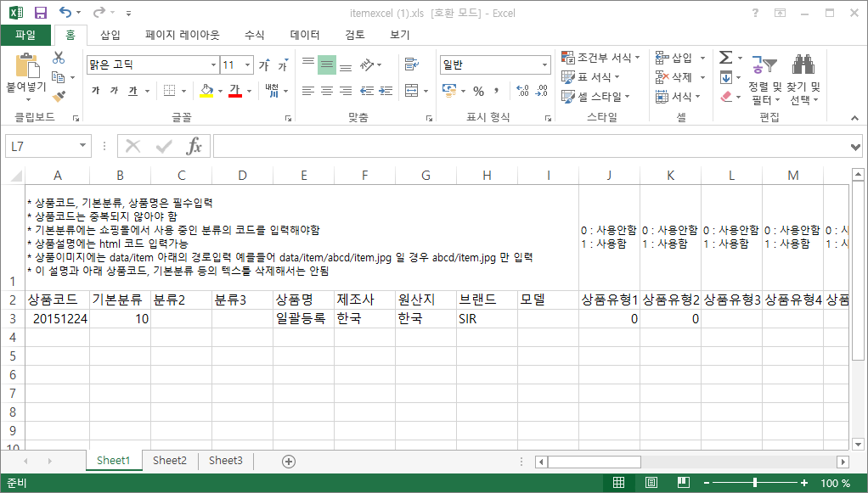This screenshot has height=493, width=868.
Task: Zoom out with the minus button
Action: [x=707, y=483]
